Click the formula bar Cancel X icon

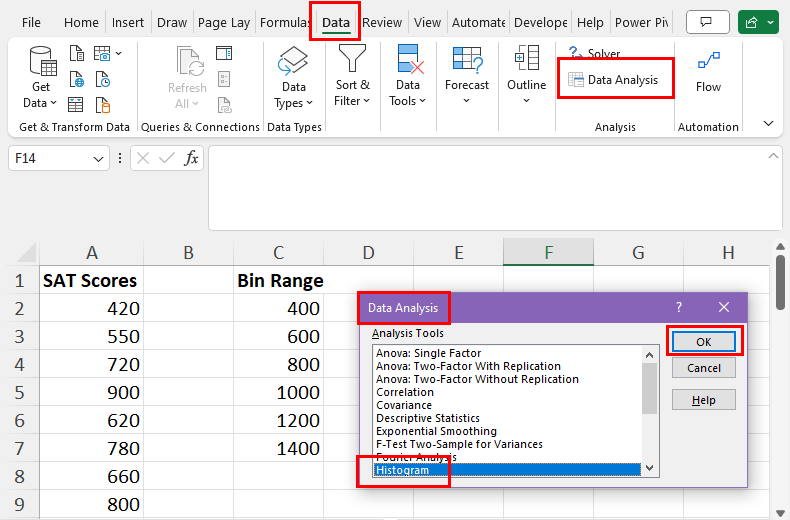(143, 159)
